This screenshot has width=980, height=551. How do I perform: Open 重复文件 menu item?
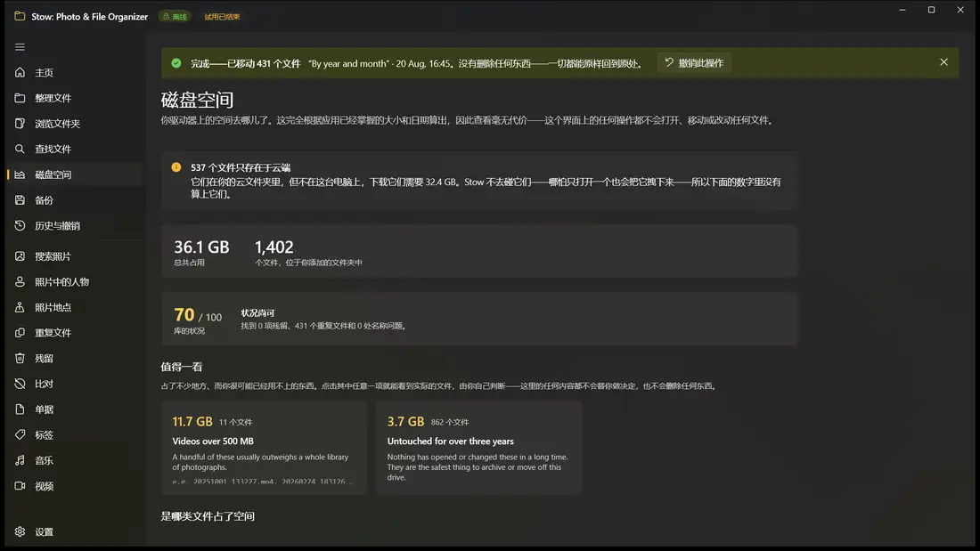pos(75,333)
